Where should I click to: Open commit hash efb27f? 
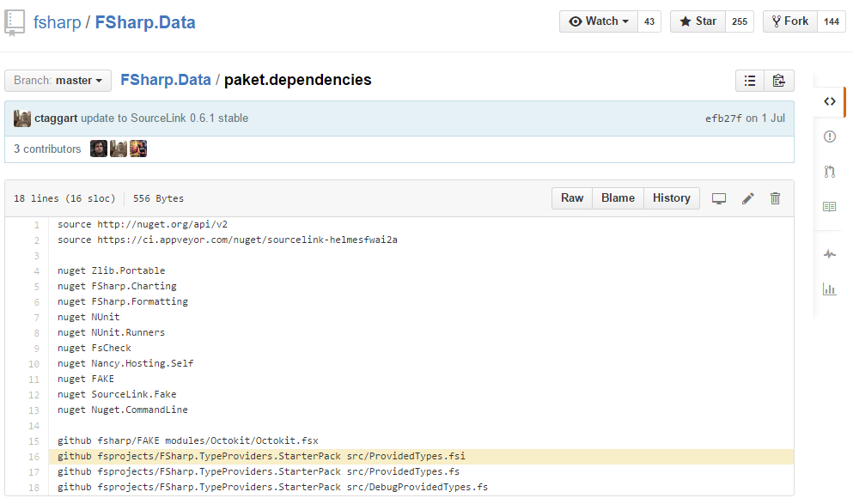723,118
